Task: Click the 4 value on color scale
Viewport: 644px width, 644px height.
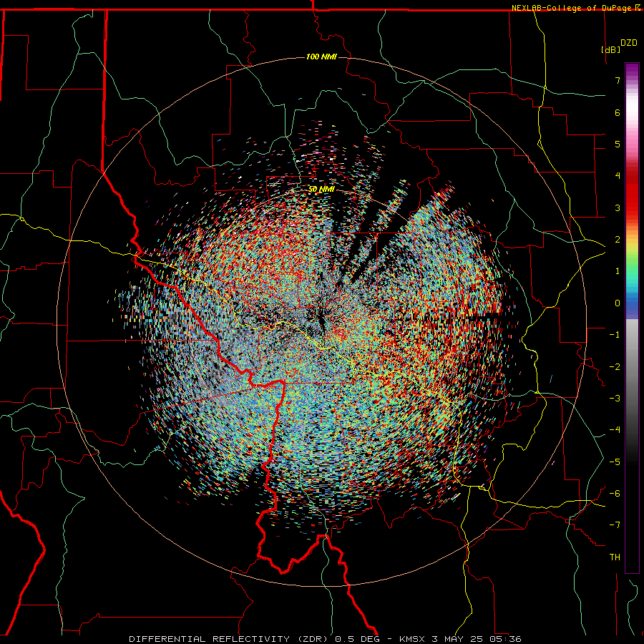Action: coord(618,176)
